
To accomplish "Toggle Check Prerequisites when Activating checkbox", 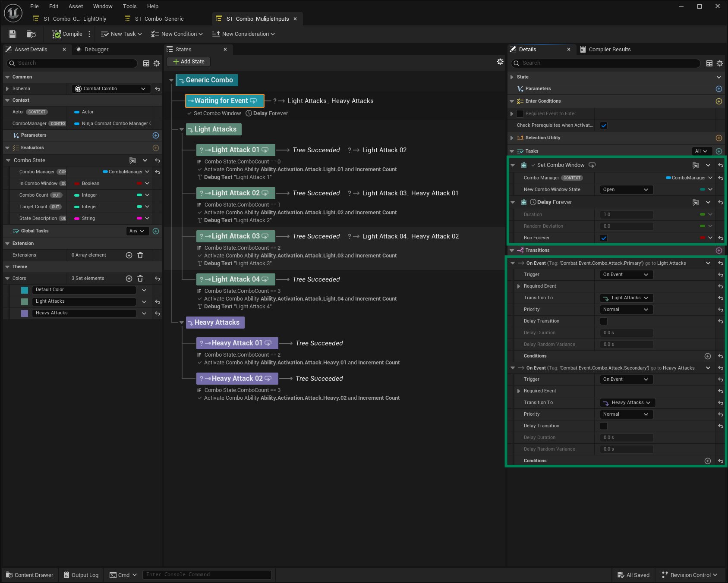I will (604, 125).
